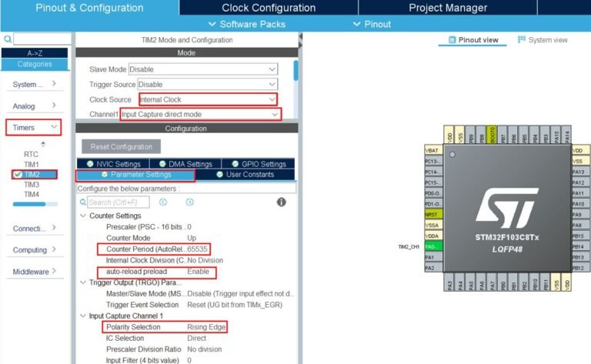Open the Channel1 Input Capture dropdown
The height and width of the screenshot is (364, 591).
[200, 114]
